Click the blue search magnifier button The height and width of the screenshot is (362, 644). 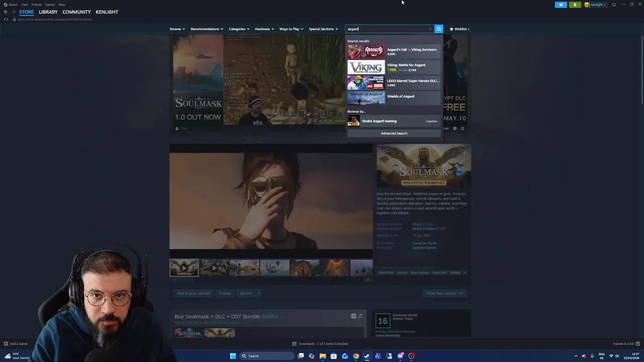tap(439, 29)
